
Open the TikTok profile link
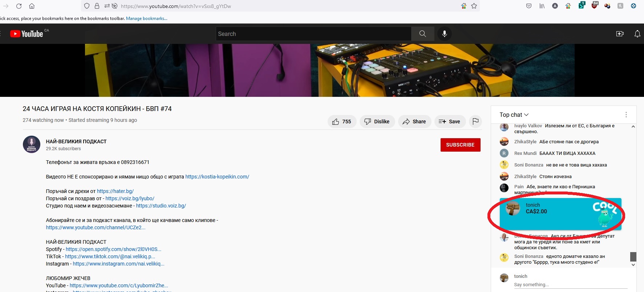pos(110,256)
